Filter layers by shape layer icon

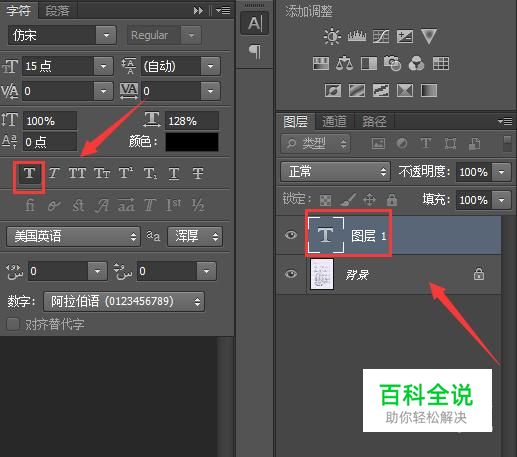point(450,144)
